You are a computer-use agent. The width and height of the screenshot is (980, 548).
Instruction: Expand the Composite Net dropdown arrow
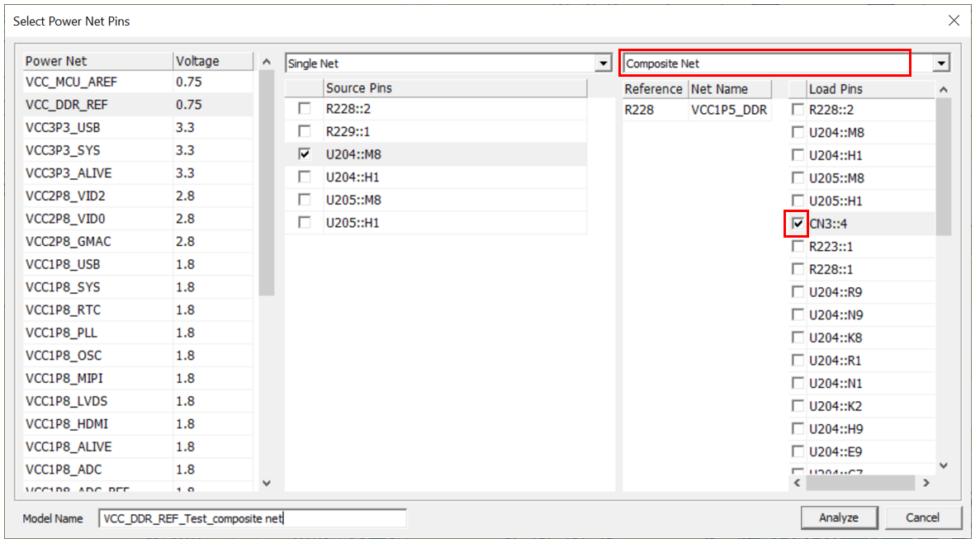pos(941,64)
